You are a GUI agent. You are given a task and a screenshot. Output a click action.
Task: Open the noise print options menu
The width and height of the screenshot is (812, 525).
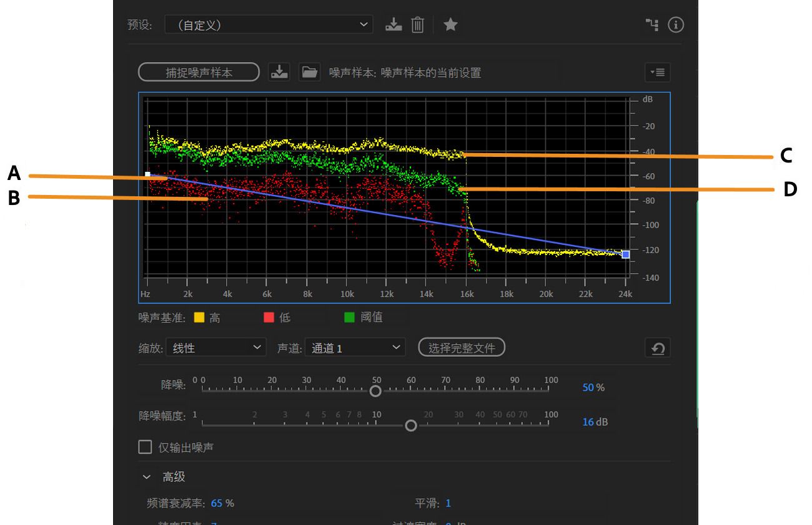tap(657, 72)
